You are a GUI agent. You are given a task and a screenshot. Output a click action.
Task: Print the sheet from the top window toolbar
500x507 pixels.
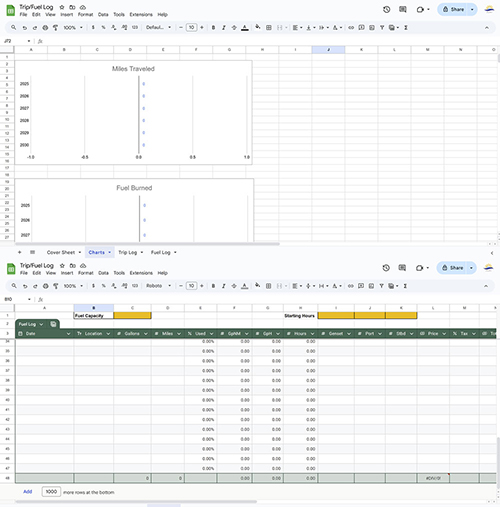pos(45,28)
